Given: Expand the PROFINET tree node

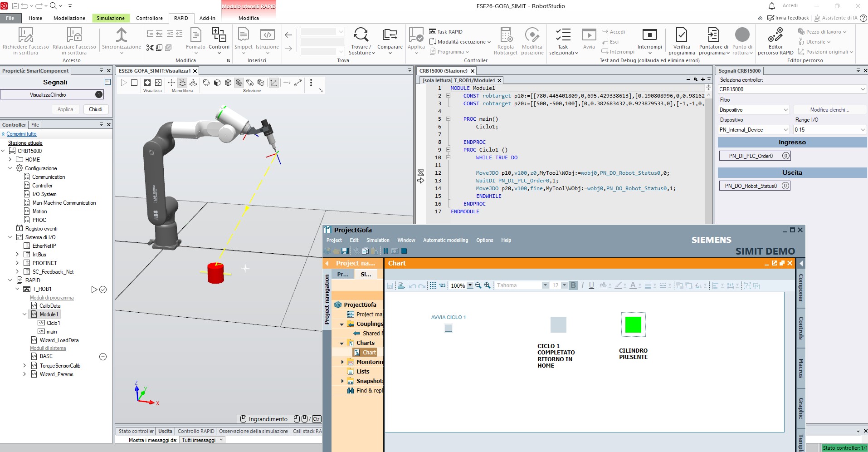Looking at the screenshot, I should point(17,263).
